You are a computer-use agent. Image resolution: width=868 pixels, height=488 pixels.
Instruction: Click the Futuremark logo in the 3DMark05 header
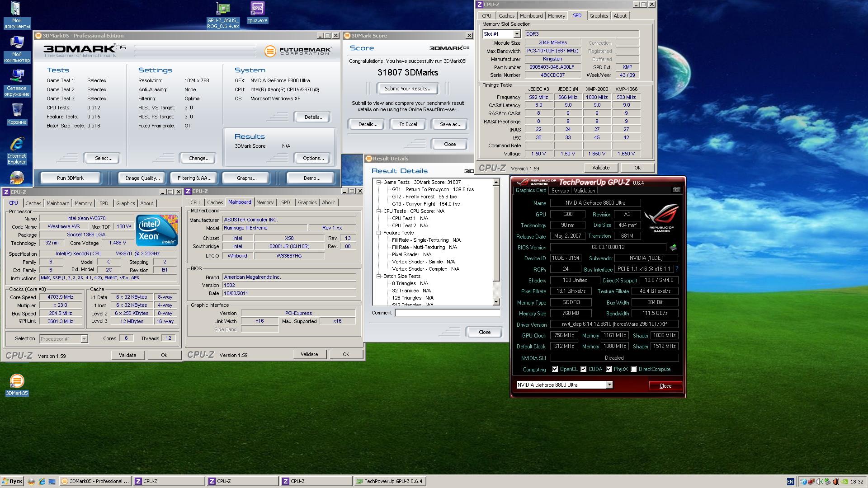pos(298,51)
